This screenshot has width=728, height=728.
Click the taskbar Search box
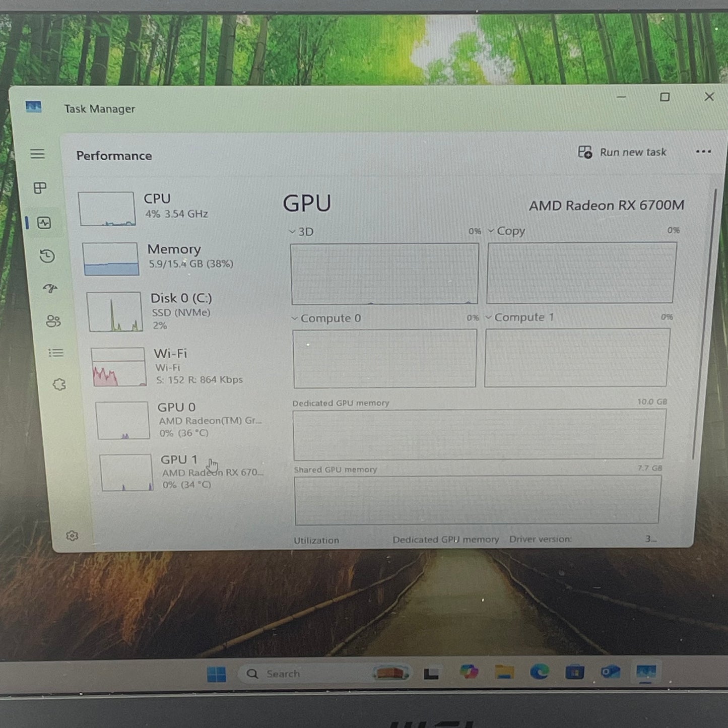point(325,674)
